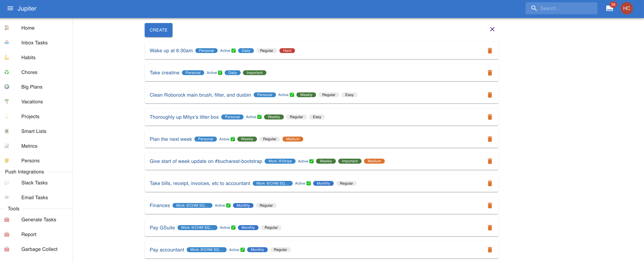Open Clean Roborock main brush chore

pos(200,95)
